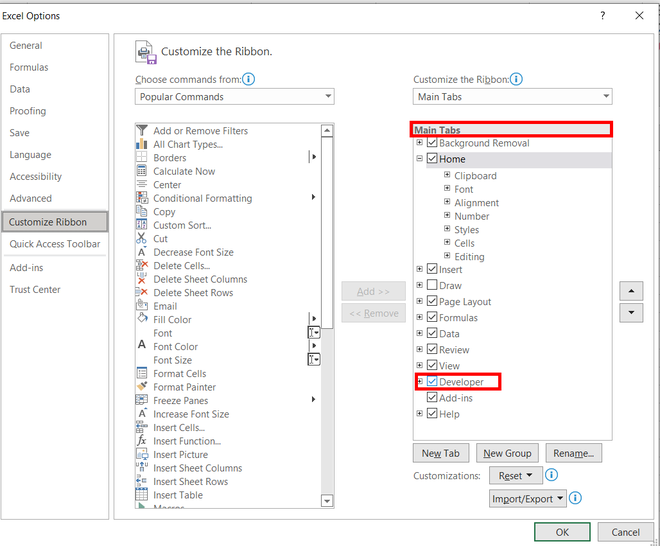Viewport: 660px width, 546px height.
Task: Click the Cut scissors icon
Action: 142,238
